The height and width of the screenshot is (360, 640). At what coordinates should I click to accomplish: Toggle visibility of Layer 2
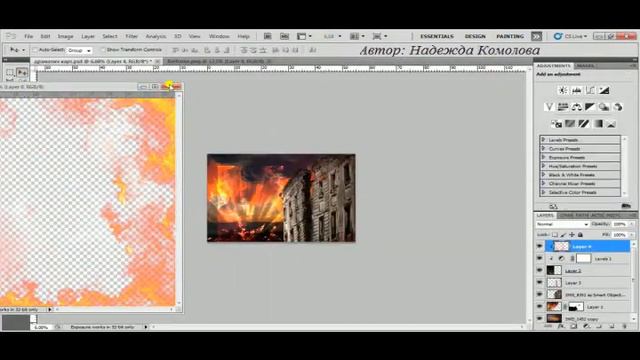click(540, 270)
